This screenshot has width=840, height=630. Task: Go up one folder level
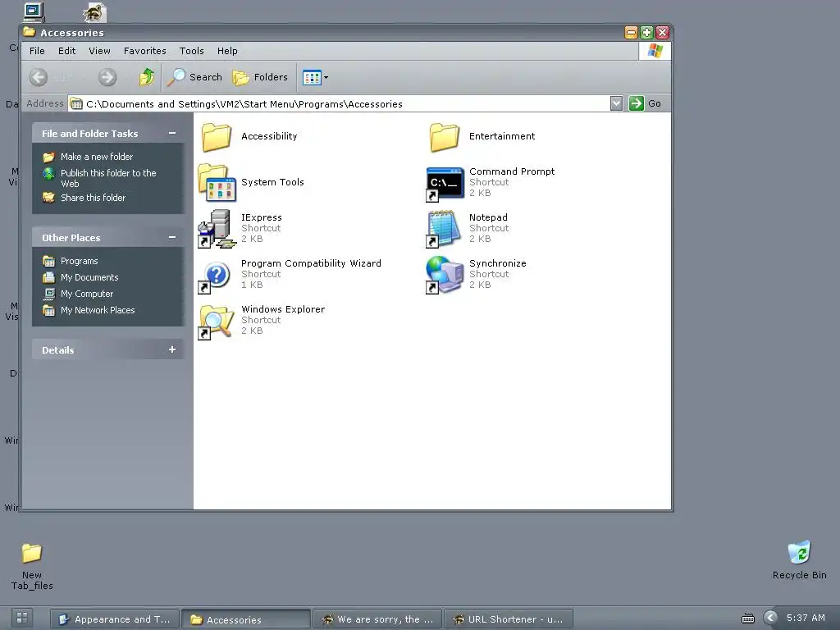pos(146,77)
